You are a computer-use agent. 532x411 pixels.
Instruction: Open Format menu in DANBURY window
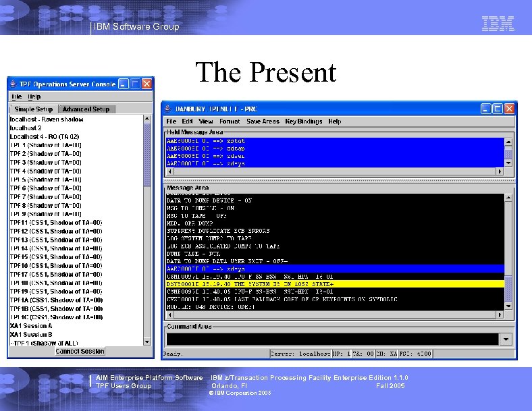(230, 121)
